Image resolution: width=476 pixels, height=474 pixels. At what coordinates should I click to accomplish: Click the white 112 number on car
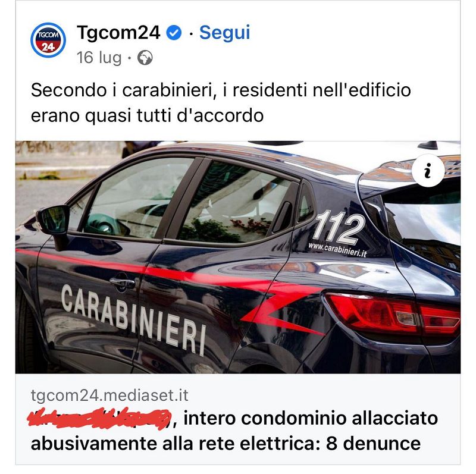pyautogui.click(x=339, y=228)
